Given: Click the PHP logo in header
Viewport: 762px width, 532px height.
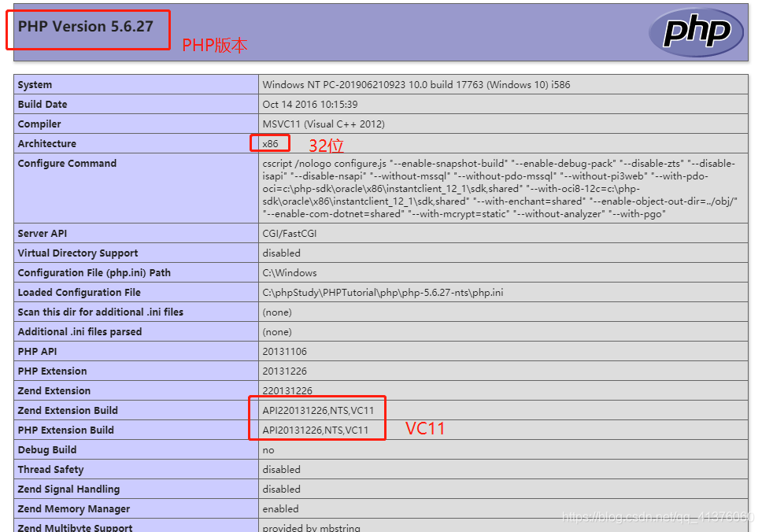Looking at the screenshot, I should [696, 31].
